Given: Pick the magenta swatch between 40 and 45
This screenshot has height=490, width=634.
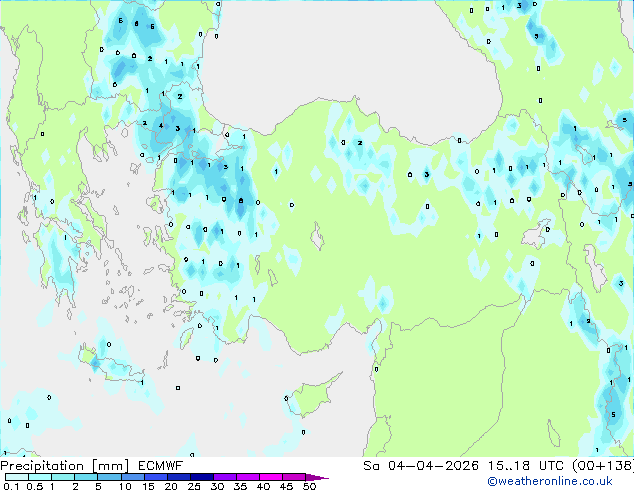Looking at the screenshot, I should (271, 477).
